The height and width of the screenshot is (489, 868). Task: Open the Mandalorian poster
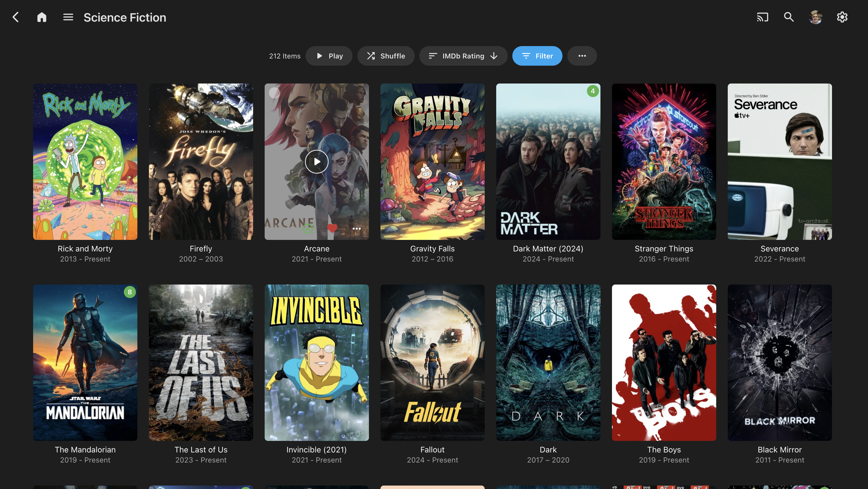85,363
